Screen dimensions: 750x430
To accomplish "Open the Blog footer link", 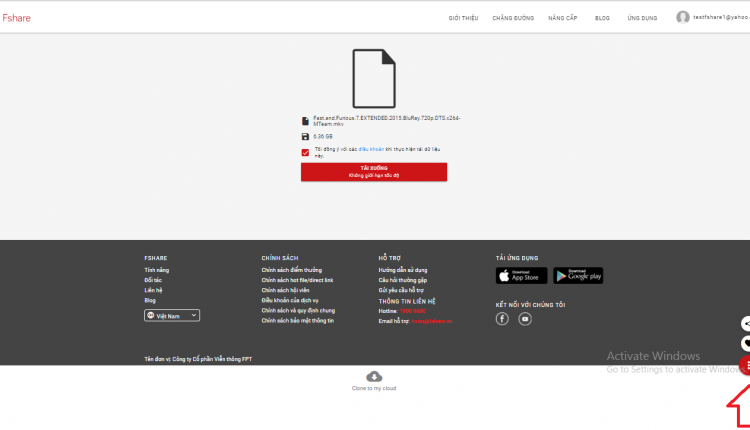I will click(150, 300).
